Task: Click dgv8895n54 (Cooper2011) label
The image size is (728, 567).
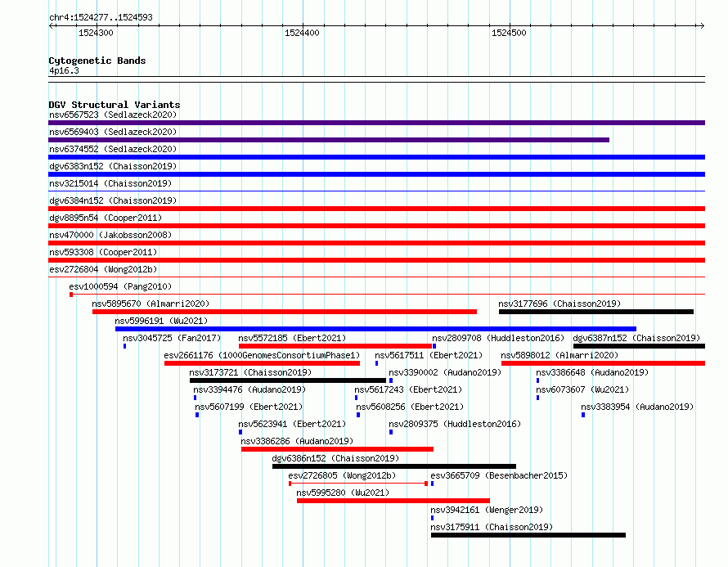Action: (x=106, y=218)
